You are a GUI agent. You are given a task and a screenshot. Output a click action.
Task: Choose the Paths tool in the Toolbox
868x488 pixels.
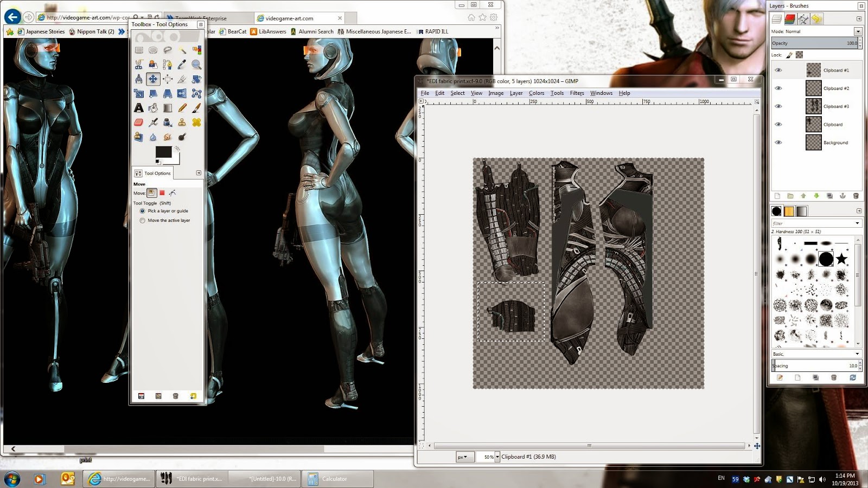(x=168, y=65)
